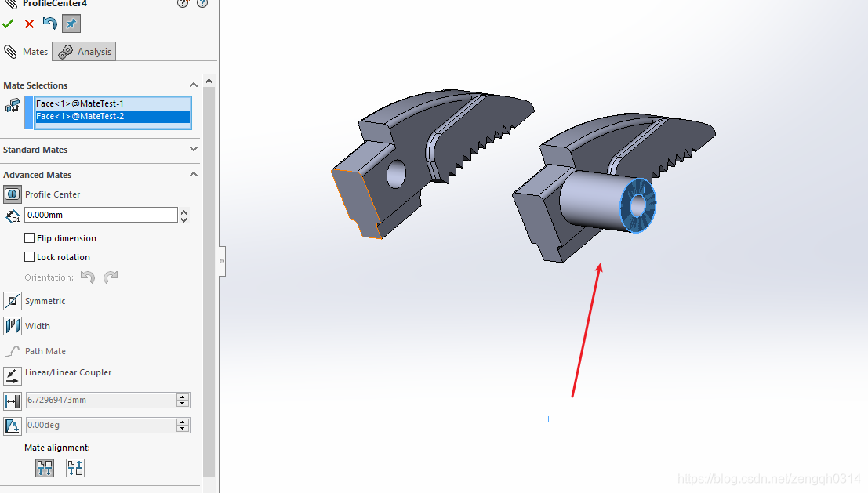Click the mate entities selection icon
Image resolution: width=868 pixels, height=493 pixels.
point(13,104)
